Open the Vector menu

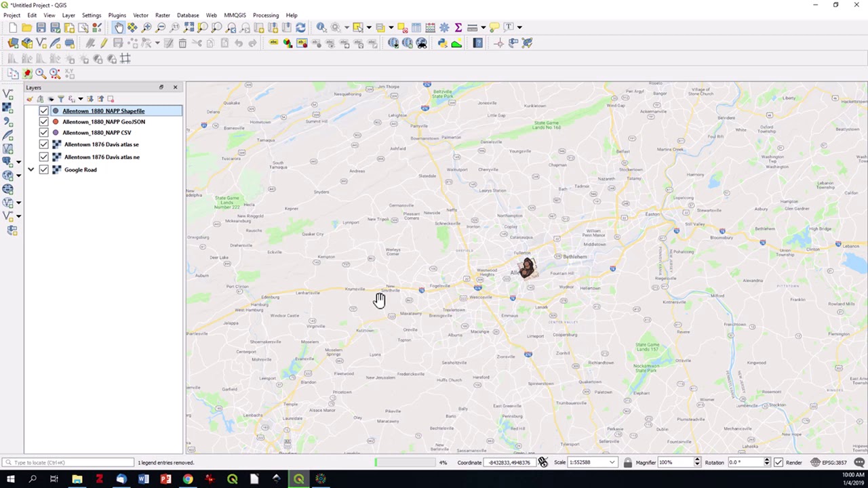[x=140, y=15]
